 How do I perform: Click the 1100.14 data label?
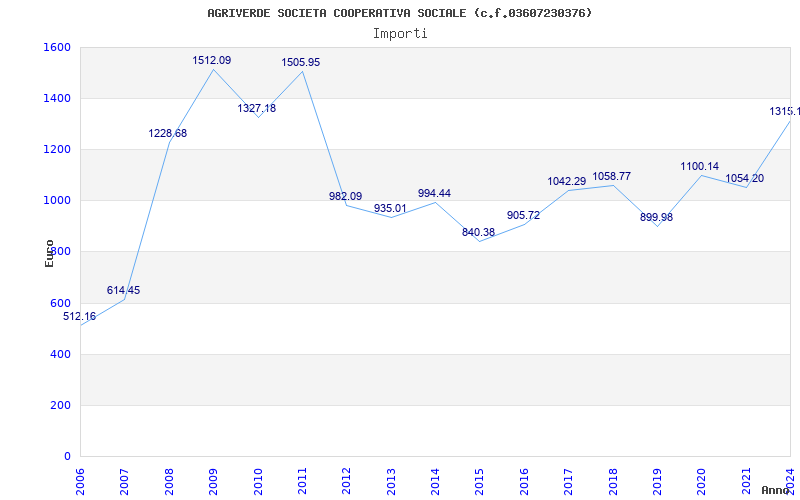699,166
